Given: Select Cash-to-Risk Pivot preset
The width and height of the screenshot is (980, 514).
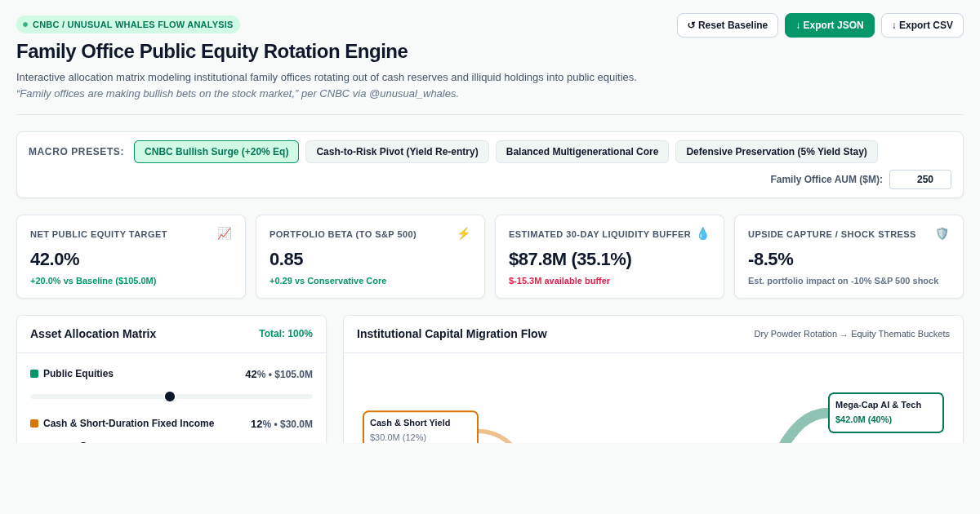Looking at the screenshot, I should [x=397, y=152].
